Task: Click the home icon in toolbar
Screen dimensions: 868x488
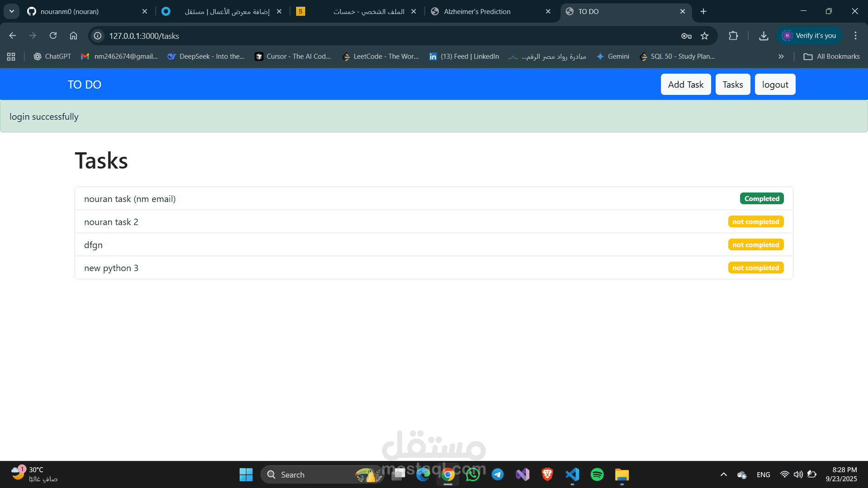Action: (x=73, y=36)
